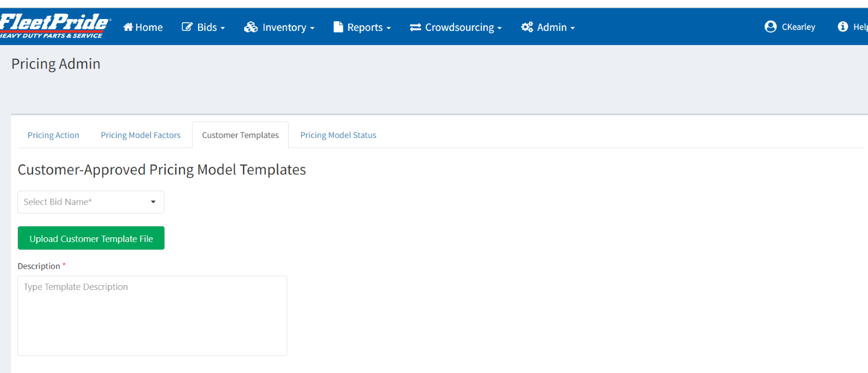Click the Bids pencil-edit icon
Screen dimensions: 868x373
pos(187,27)
